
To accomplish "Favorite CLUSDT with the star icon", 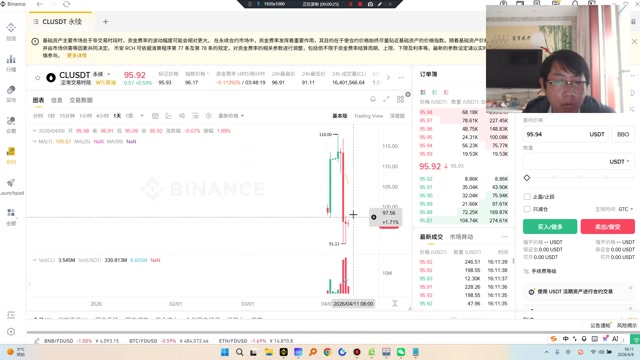I will coord(38,78).
